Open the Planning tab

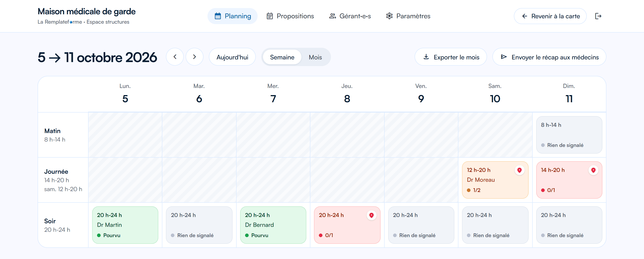coord(232,16)
